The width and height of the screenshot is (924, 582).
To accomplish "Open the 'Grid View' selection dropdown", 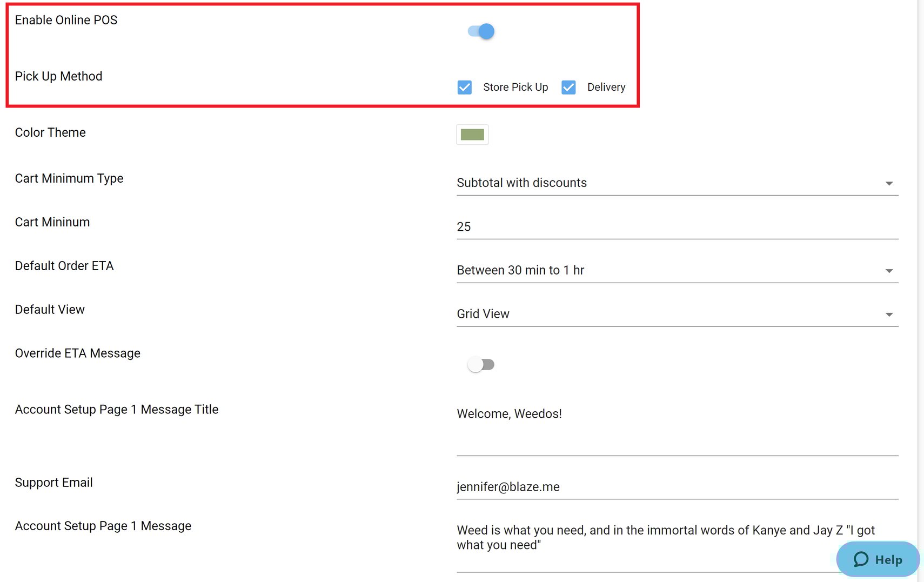I will tap(670, 314).
